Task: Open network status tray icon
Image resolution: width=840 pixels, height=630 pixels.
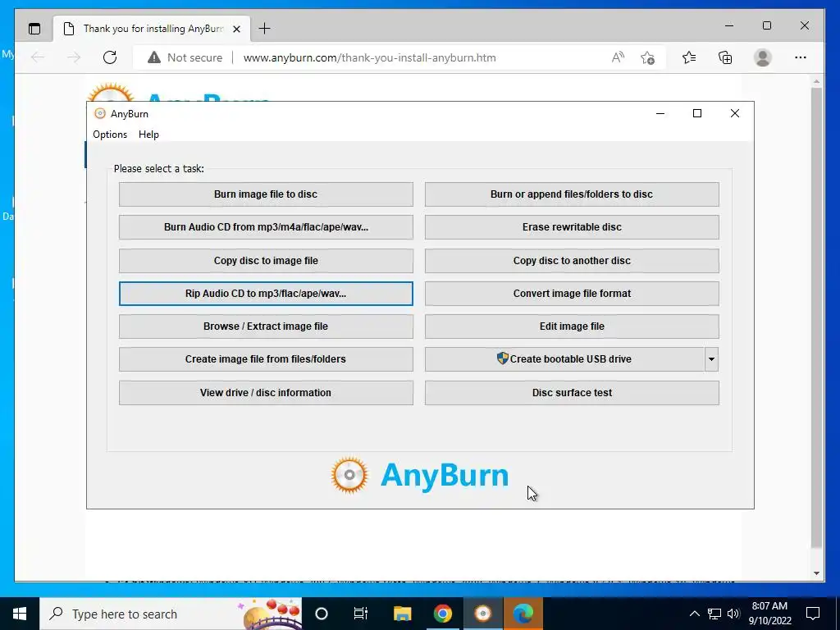Action: [714, 614]
